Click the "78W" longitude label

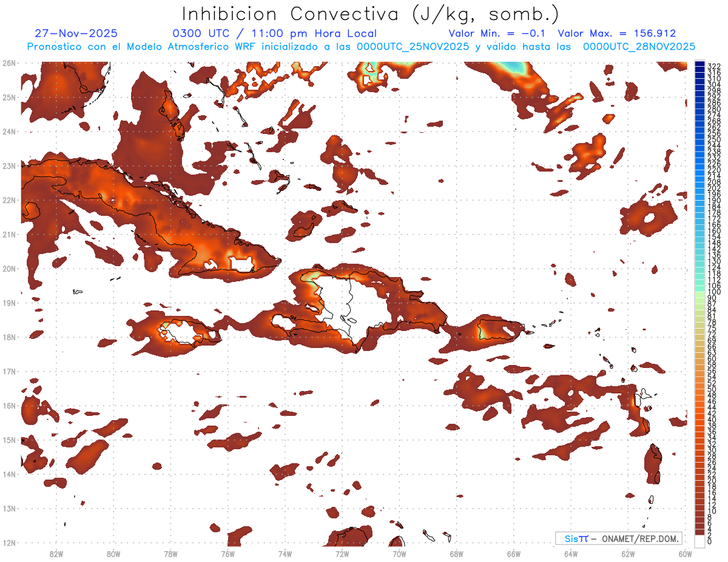click(x=170, y=553)
